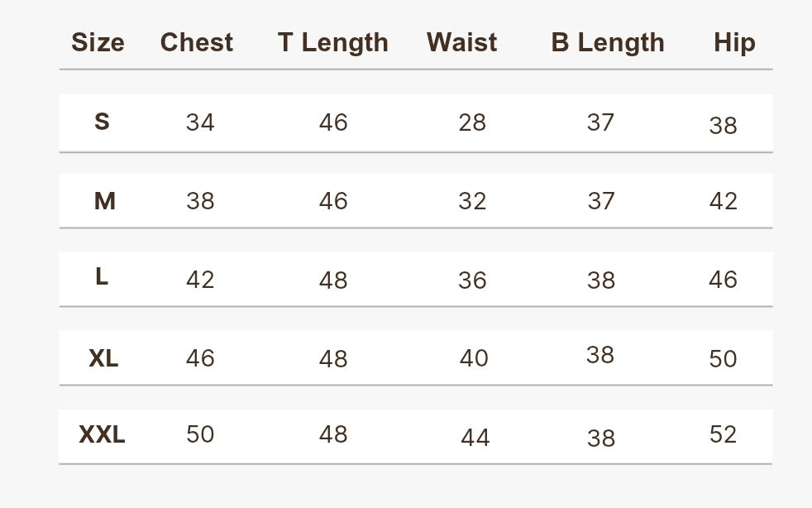Image resolution: width=812 pixels, height=508 pixels.
Task: Select the T Length column header
Action: (333, 43)
